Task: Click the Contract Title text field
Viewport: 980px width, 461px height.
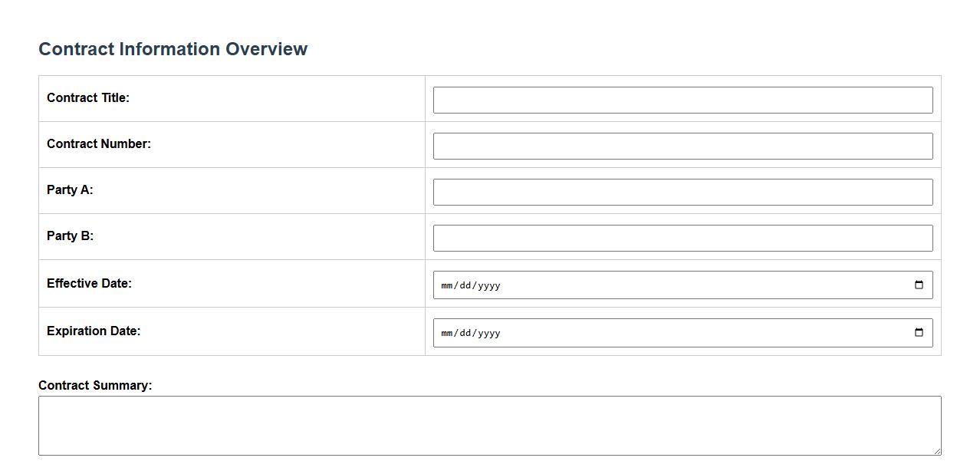Action: pyautogui.click(x=682, y=100)
